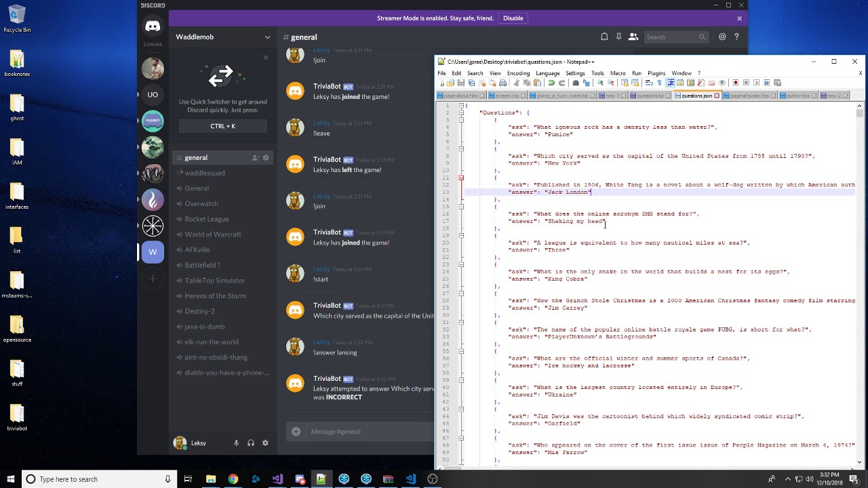
Task: Toggle the indent guide icon in Notepad++
Action: 671,83
